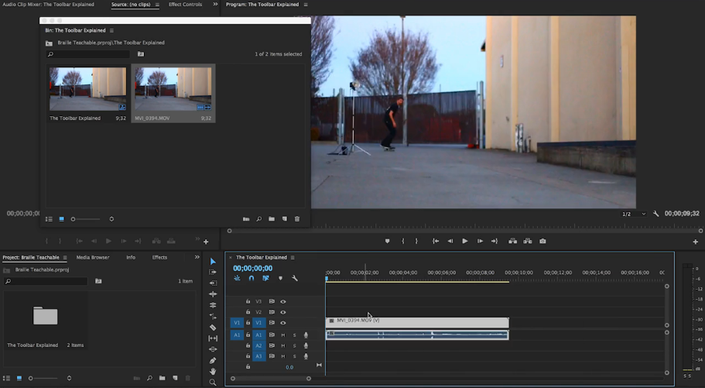Toggle linked selection in timeline
The image size is (705, 388).
pos(266,278)
